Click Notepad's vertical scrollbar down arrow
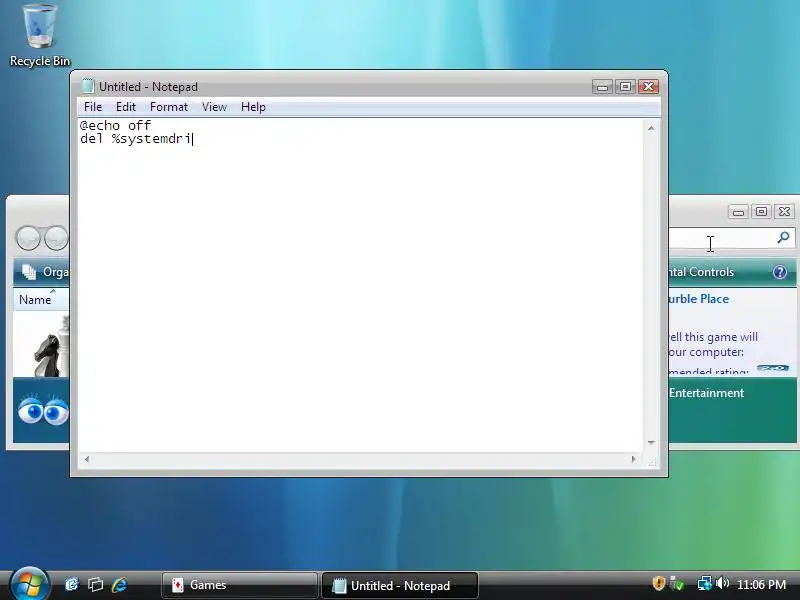This screenshot has height=600, width=800. [651, 443]
